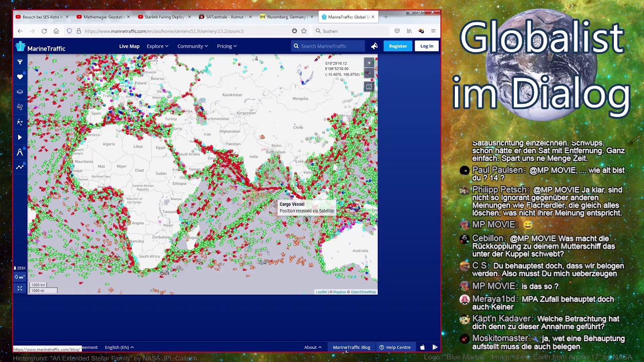Switch to Nuremberg, Germany tab

pyautogui.click(x=286, y=17)
